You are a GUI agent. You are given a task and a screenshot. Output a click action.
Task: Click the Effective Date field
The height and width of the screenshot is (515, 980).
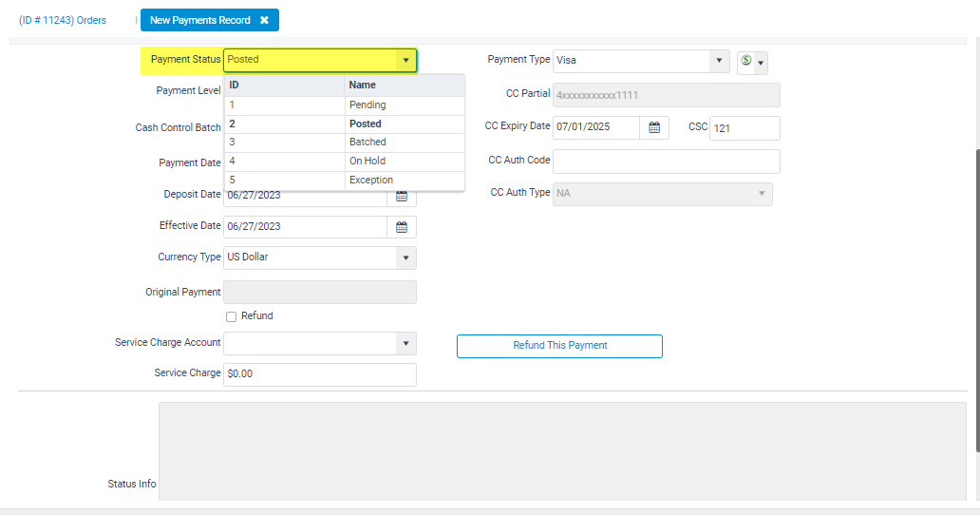pyautogui.click(x=306, y=227)
